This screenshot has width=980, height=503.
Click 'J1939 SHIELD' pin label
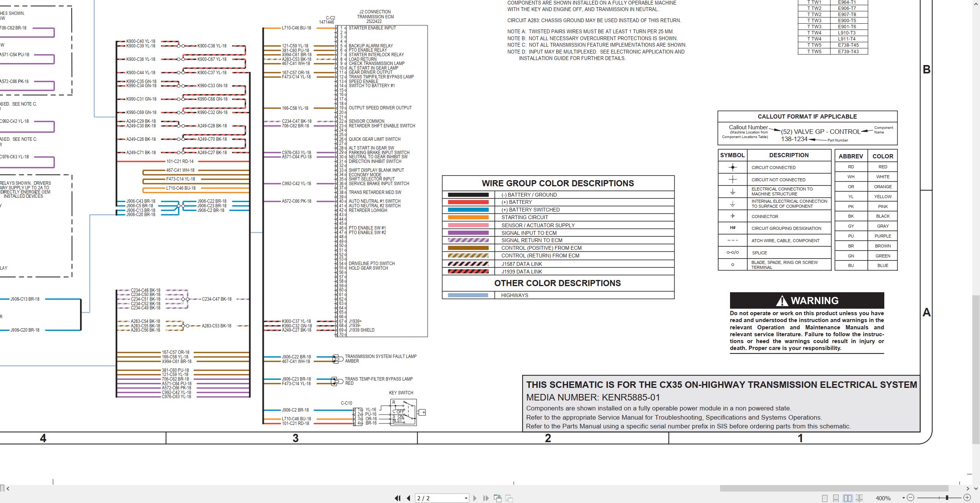361,330
